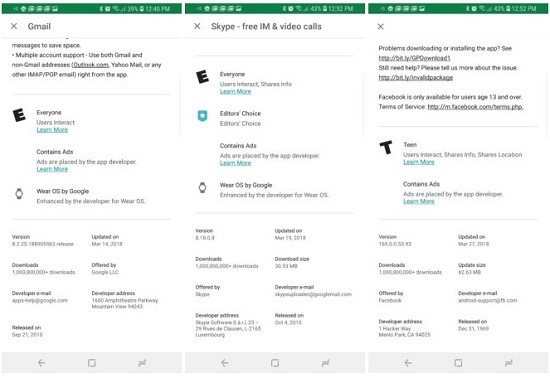Tap apps-help@google.com developer e-mail

[x=40, y=301]
